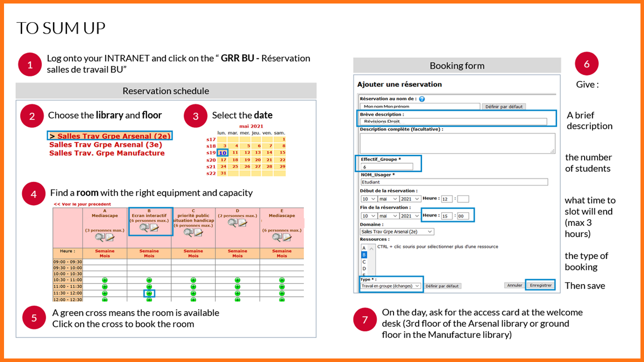644x362 pixels.
Task: Click week s20 label in calendar
Action: pyautogui.click(x=211, y=159)
